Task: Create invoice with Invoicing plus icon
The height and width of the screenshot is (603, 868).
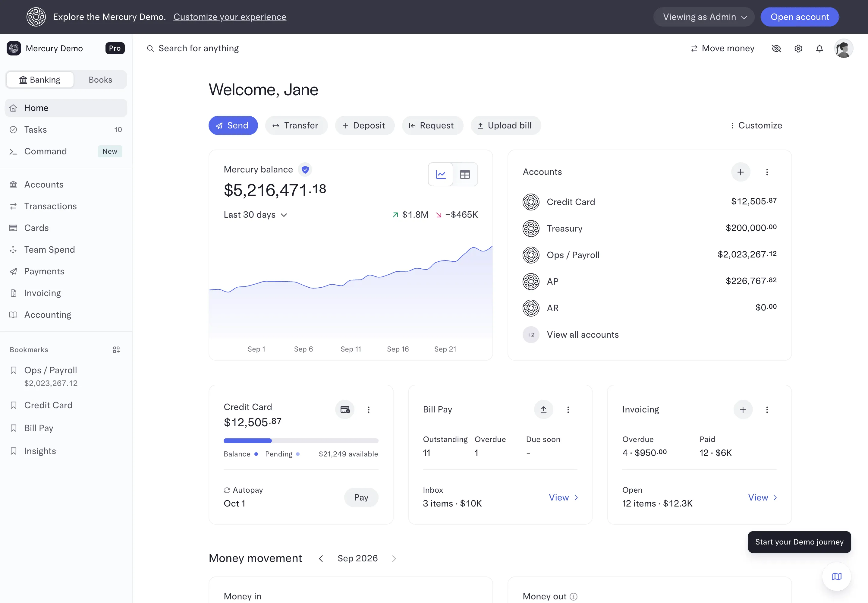Action: 743,409
